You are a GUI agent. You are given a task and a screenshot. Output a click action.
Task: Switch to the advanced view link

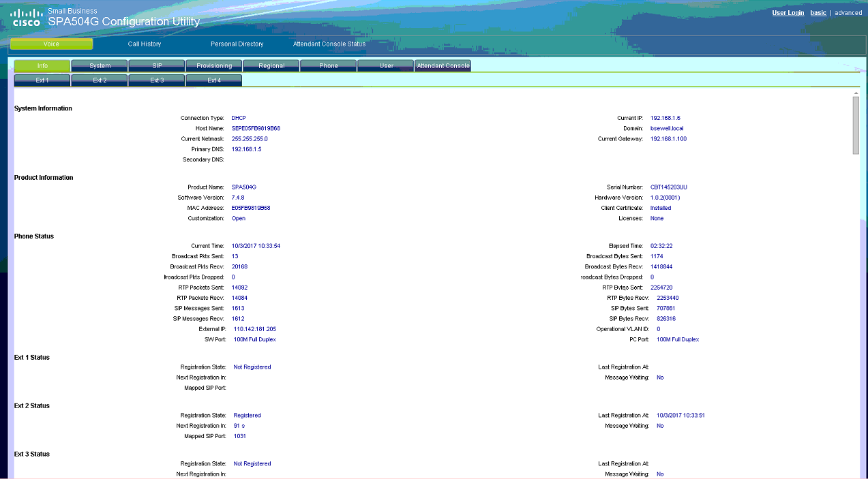click(x=848, y=13)
